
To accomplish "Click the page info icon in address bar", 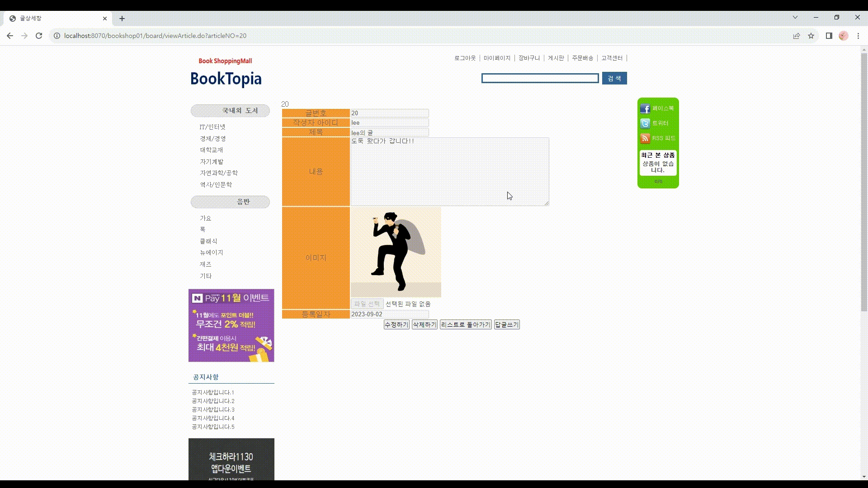I will pos(57,36).
